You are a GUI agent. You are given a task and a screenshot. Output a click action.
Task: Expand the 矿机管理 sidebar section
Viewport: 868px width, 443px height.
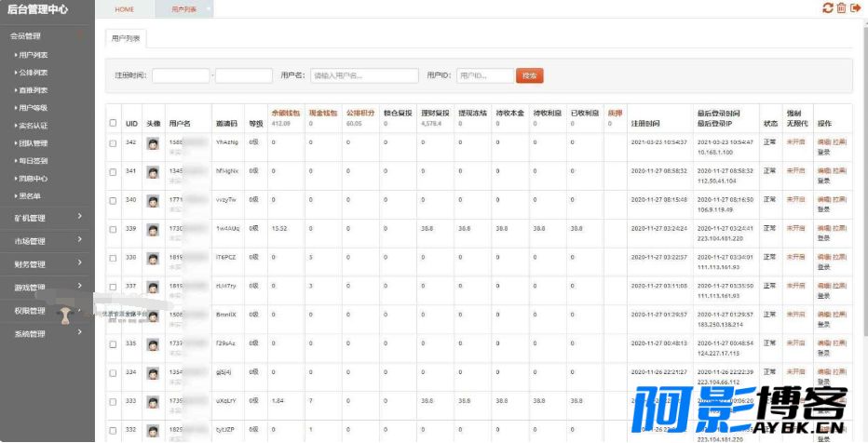(x=45, y=218)
